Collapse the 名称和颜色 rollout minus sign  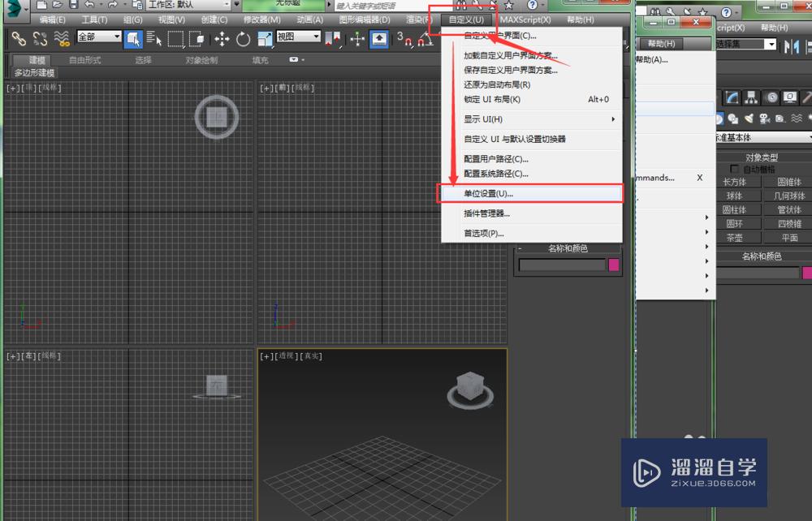pos(520,248)
